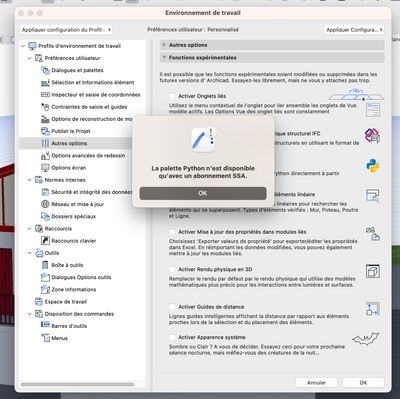The width and height of the screenshot is (400, 399).
Task: Click the Espace de travail icon
Action: point(39,302)
